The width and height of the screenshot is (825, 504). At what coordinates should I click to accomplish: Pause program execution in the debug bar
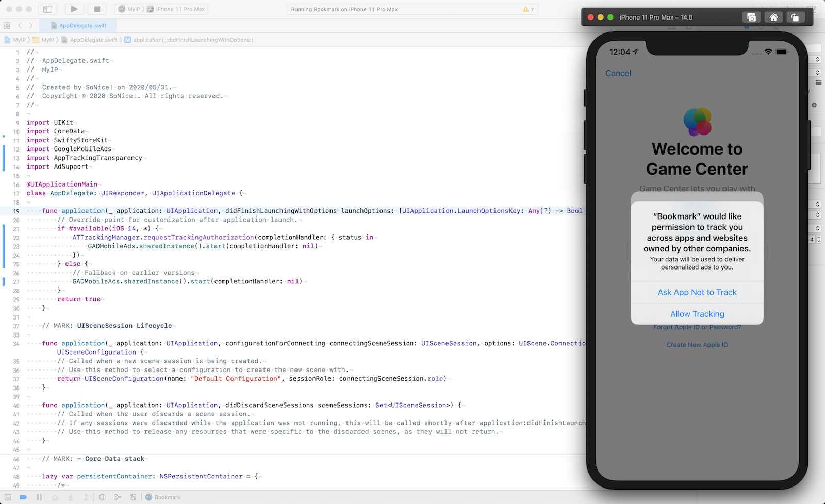tap(39, 497)
